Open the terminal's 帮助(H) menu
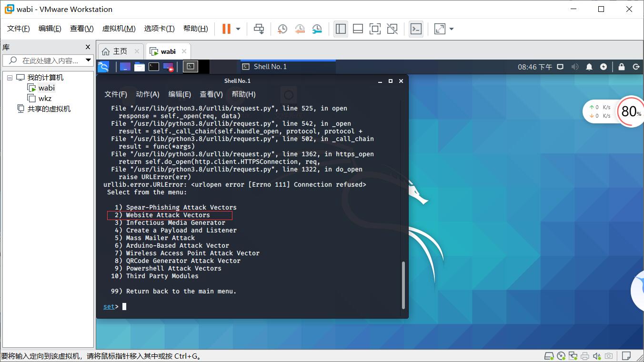The width and height of the screenshot is (644, 362). (x=243, y=94)
